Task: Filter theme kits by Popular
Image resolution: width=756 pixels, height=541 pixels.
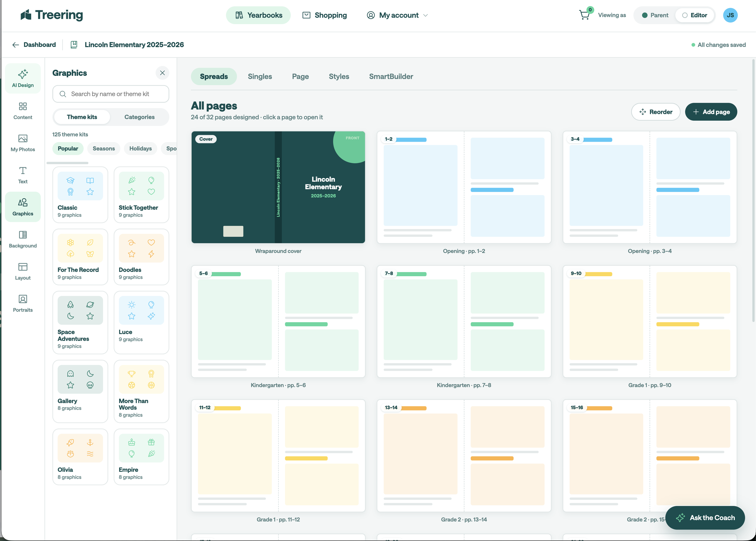Action: pos(68,149)
